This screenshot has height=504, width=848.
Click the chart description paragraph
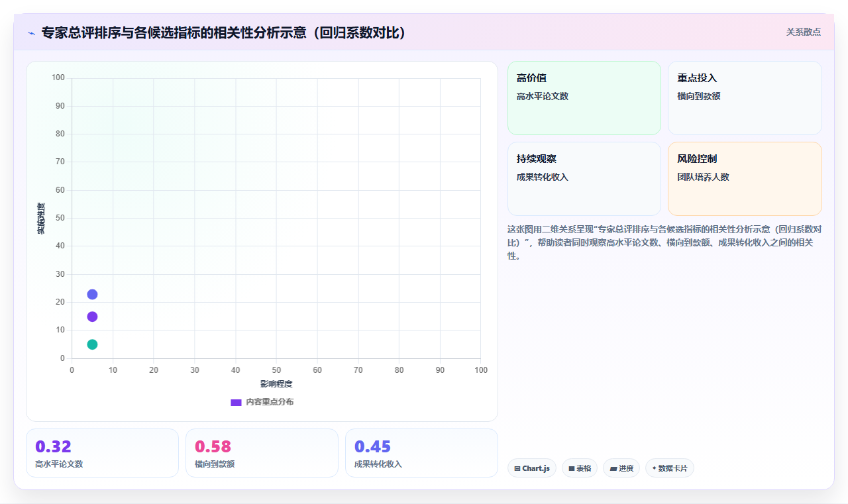664,242
